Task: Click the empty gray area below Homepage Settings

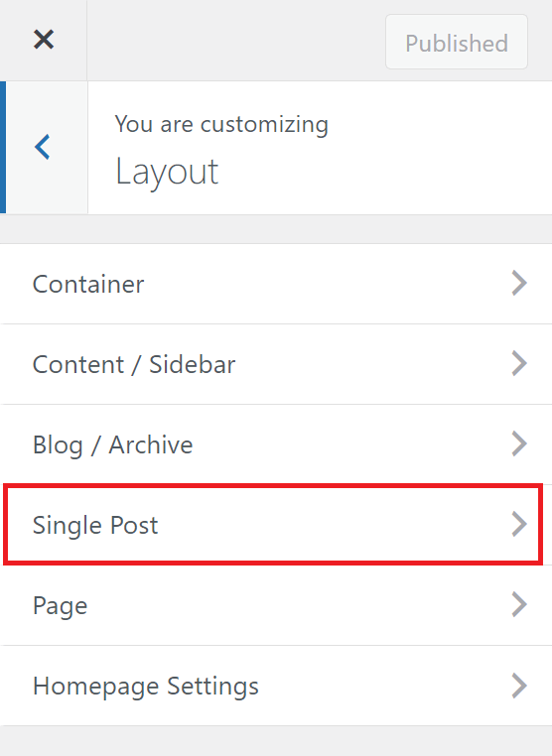Action: click(276, 741)
